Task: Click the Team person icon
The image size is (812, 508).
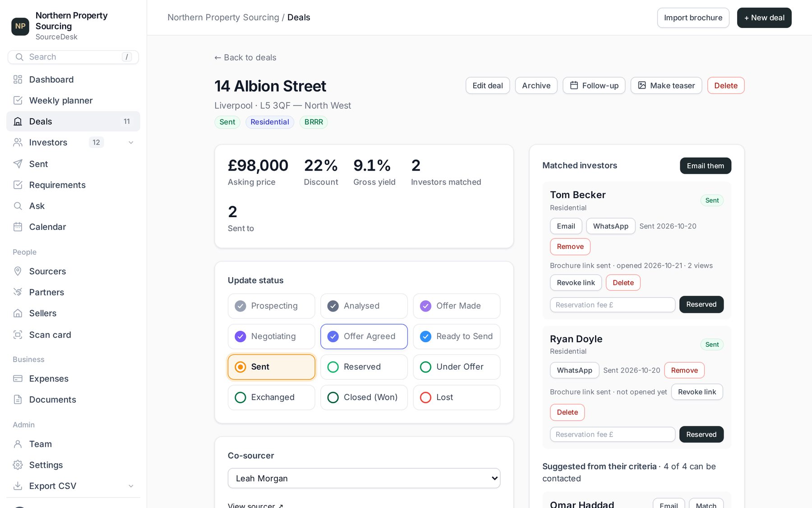Action: (18, 444)
